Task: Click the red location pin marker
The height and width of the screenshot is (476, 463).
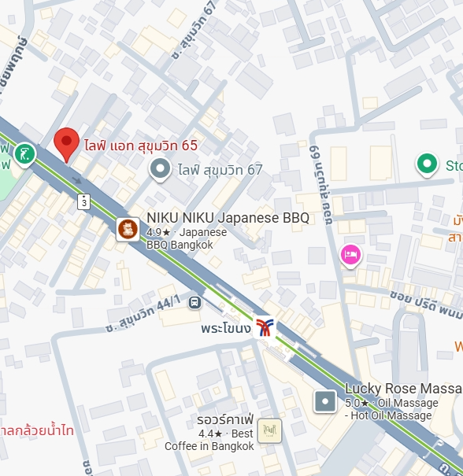Action: pyautogui.click(x=66, y=145)
